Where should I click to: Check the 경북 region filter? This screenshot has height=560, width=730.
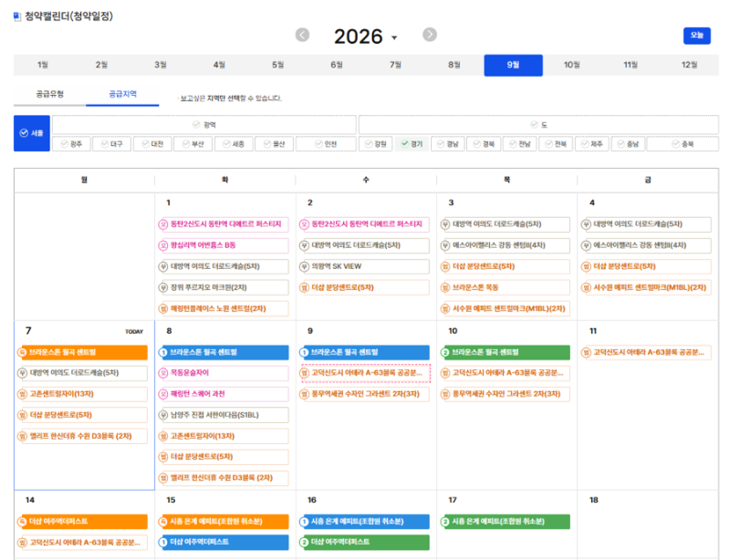[x=484, y=144]
